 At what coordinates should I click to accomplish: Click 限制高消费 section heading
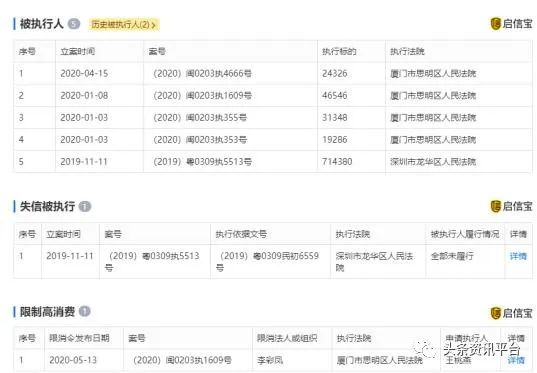tap(47, 311)
